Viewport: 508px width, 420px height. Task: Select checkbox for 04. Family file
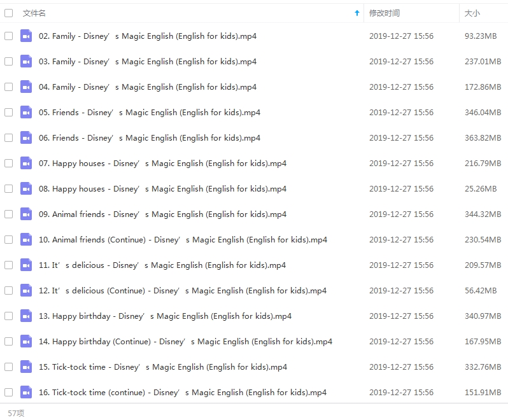(9, 87)
